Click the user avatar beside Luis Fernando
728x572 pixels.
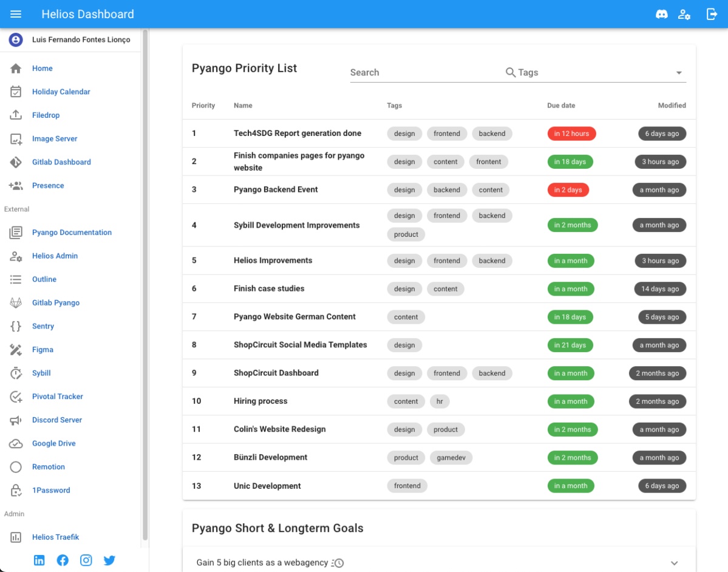(16, 40)
